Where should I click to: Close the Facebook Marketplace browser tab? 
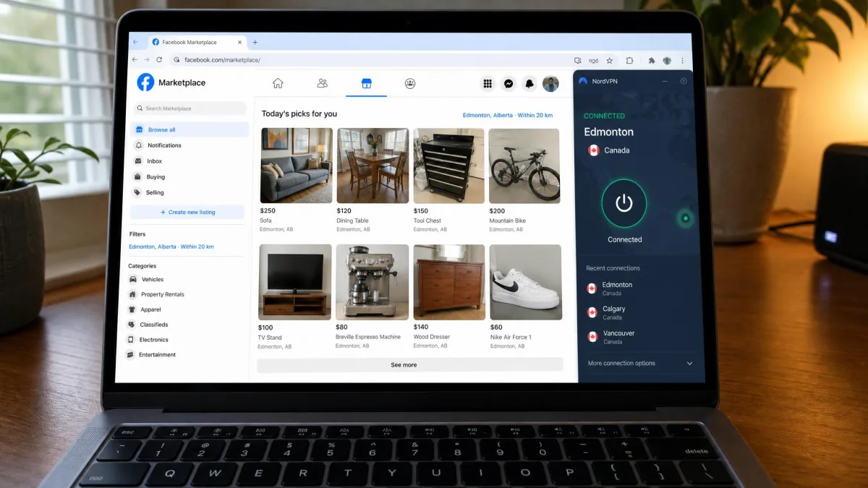(240, 43)
